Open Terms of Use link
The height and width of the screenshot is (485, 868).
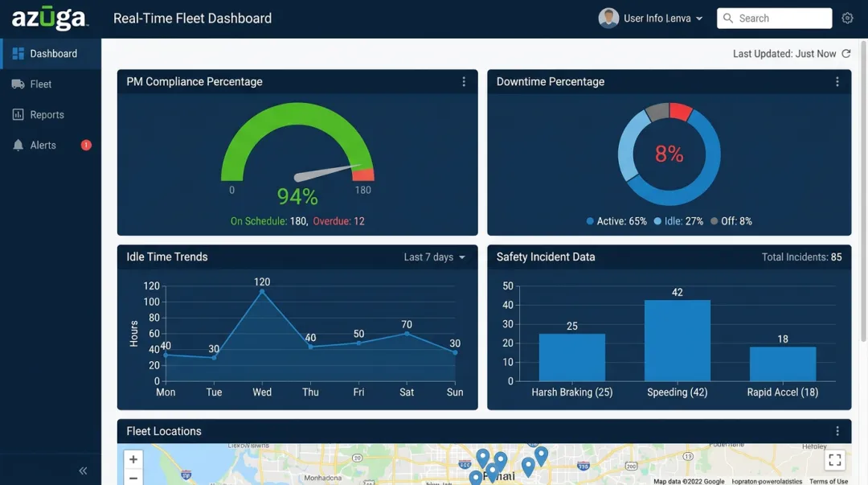click(x=828, y=481)
